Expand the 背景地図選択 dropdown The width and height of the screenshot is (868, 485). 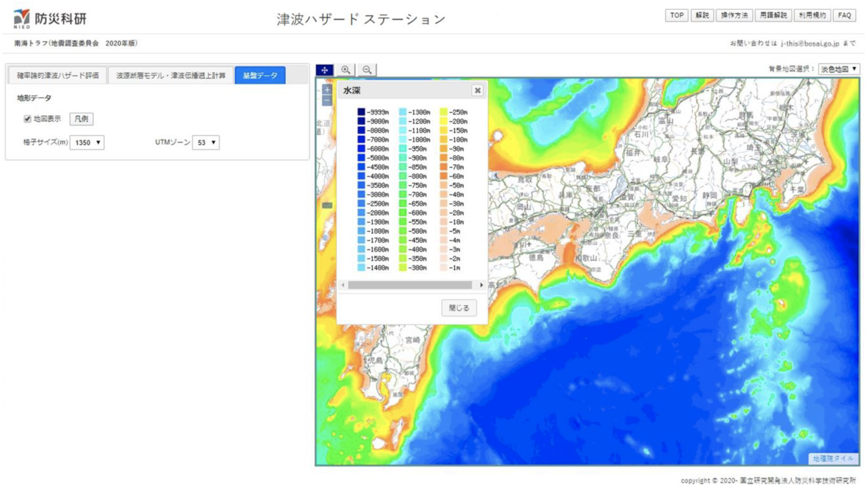[x=838, y=69]
